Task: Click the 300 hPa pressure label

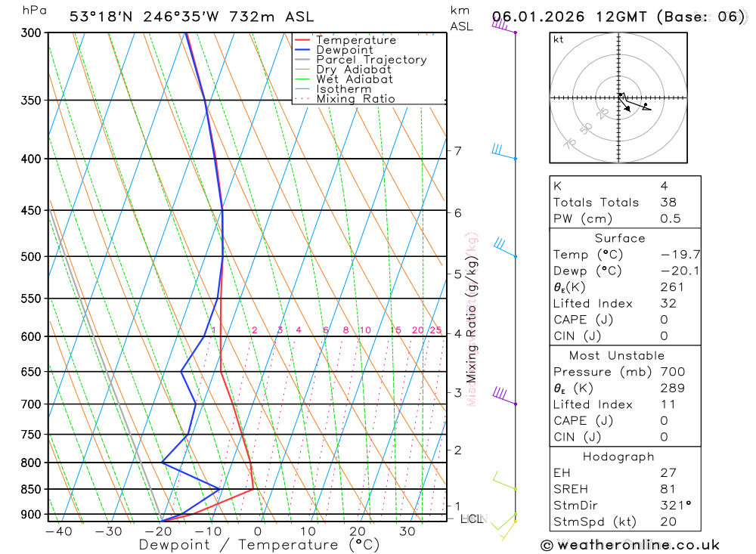Action: click(x=31, y=32)
